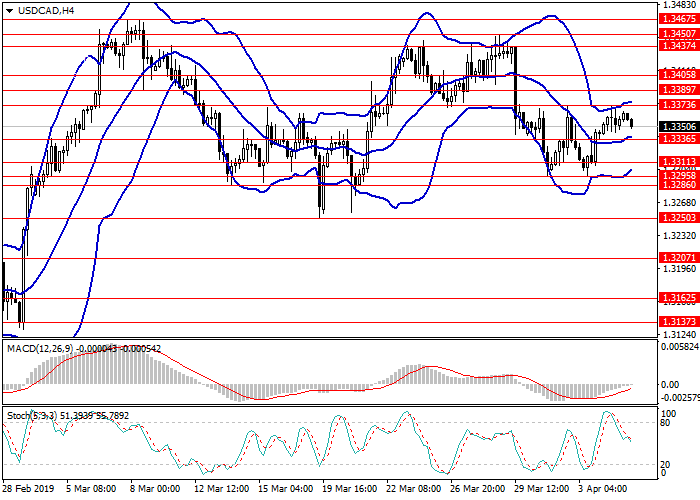Select the 1.33113 price level label
The image size is (700, 500).
tap(679, 161)
